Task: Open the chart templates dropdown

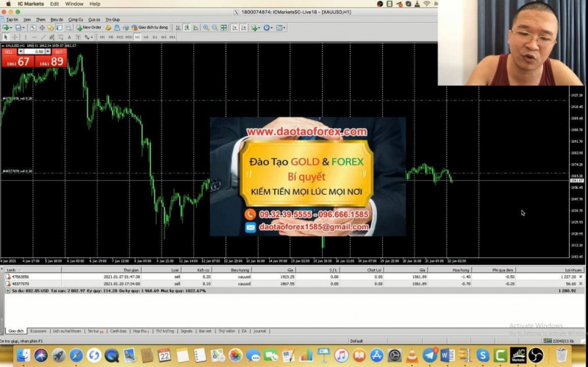Action: click(x=281, y=28)
